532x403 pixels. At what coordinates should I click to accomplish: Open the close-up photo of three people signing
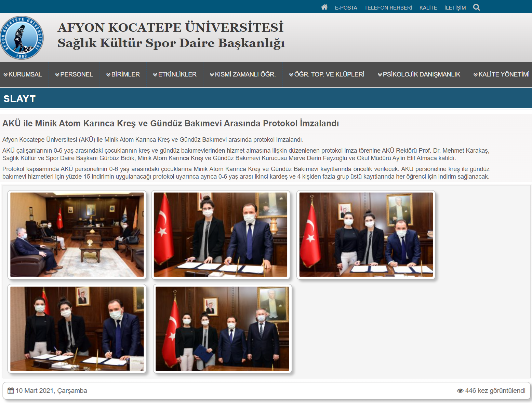pos(77,329)
